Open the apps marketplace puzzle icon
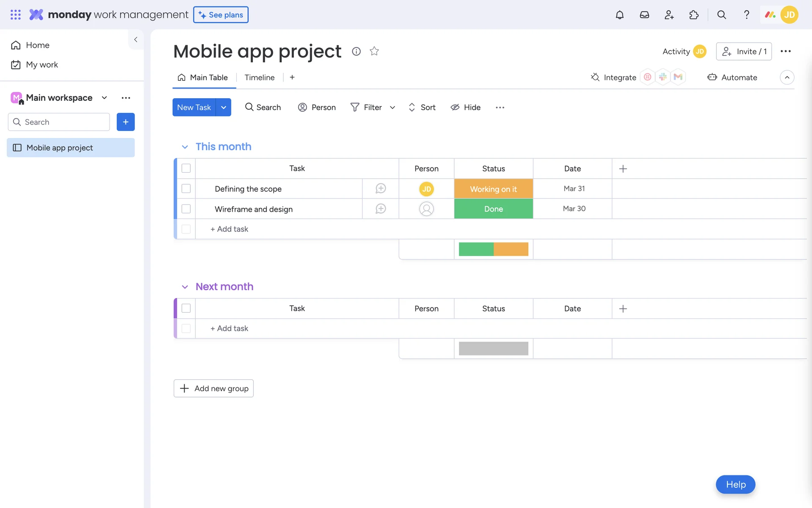Screen dimensions: 812x508 (694, 15)
